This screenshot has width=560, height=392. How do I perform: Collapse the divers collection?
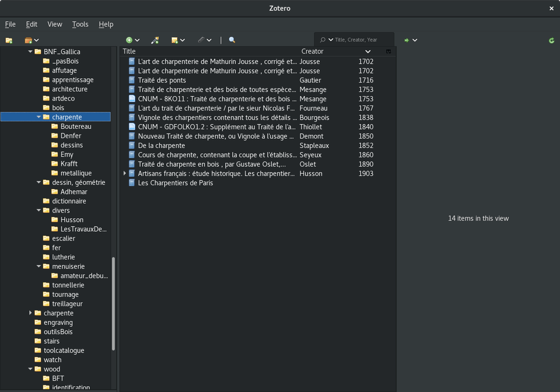coord(39,210)
